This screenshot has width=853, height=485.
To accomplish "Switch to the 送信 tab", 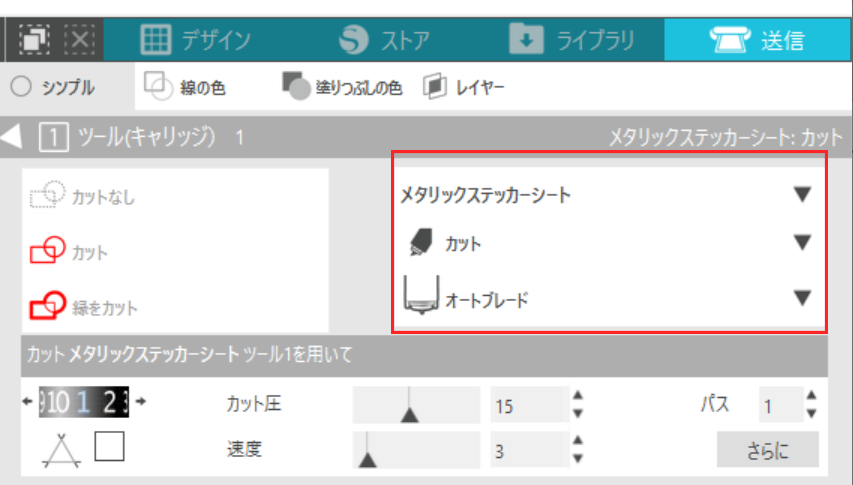I will [x=758, y=40].
